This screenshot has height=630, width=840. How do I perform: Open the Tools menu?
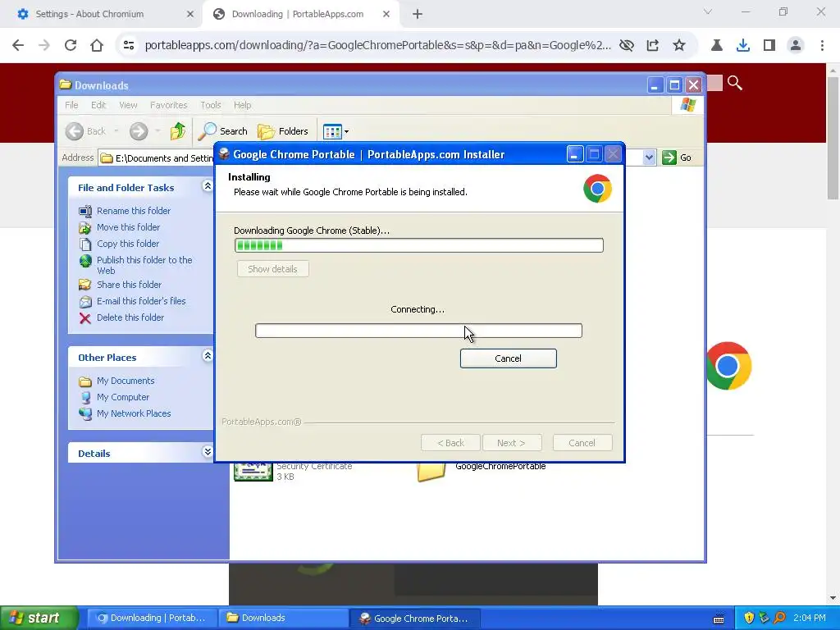[211, 105]
